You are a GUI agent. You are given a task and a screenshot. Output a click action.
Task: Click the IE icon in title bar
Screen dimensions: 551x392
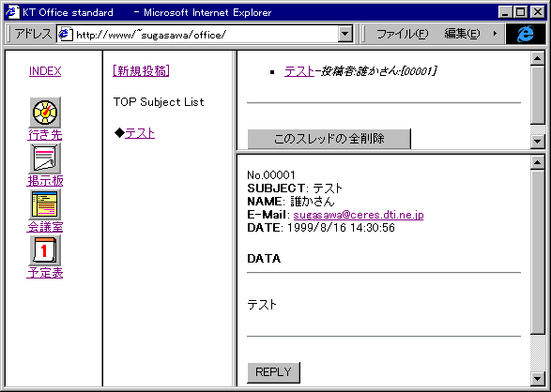12,12
